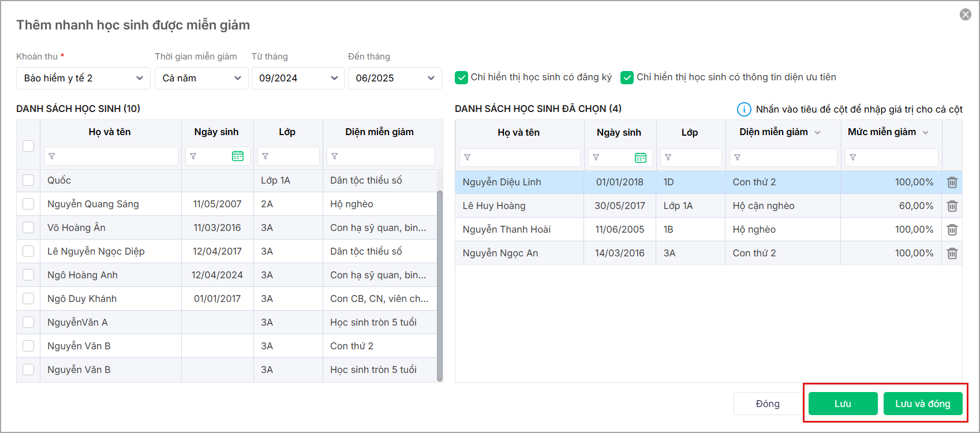Click filter icon in left Lớp column

(265, 156)
